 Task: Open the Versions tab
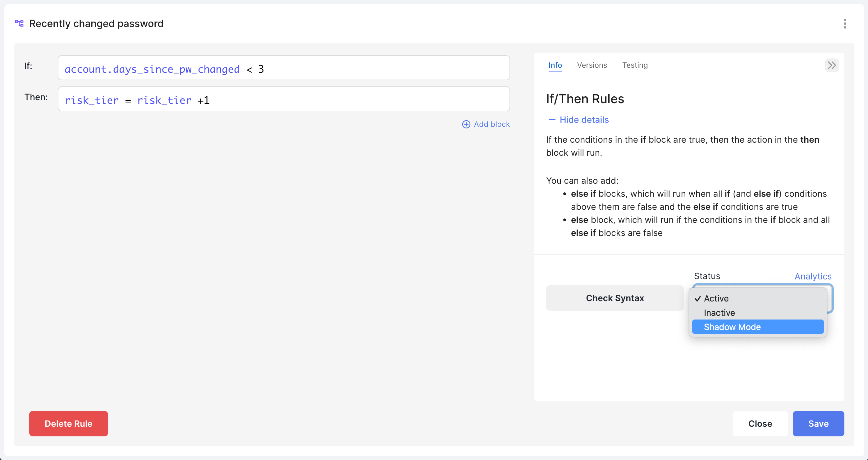[x=592, y=65]
